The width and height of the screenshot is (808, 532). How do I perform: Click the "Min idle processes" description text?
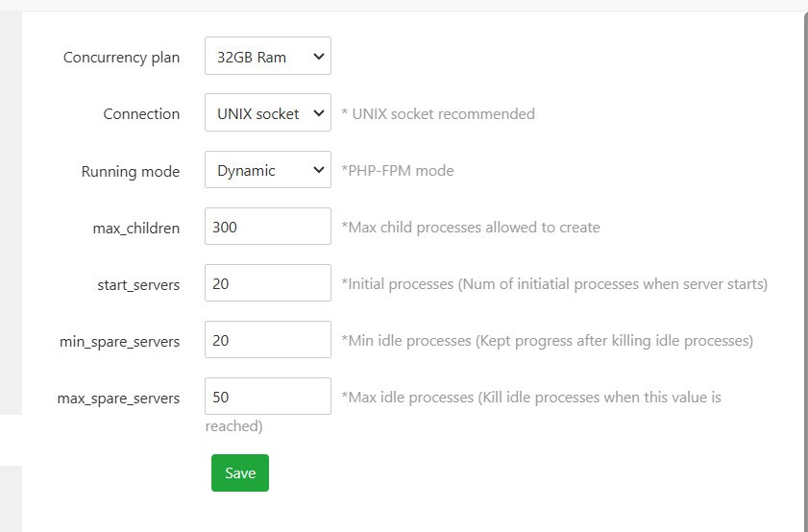click(547, 341)
